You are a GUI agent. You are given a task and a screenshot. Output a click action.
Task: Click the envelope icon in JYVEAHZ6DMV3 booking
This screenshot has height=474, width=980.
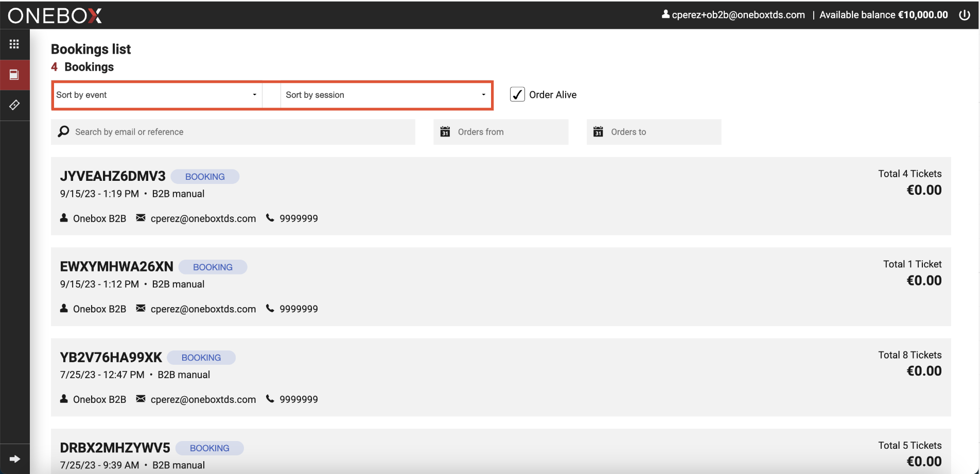pyautogui.click(x=141, y=218)
